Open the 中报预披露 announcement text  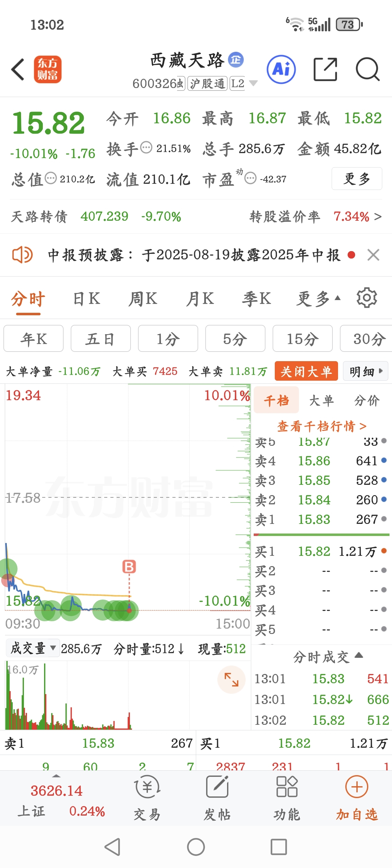[194, 255]
